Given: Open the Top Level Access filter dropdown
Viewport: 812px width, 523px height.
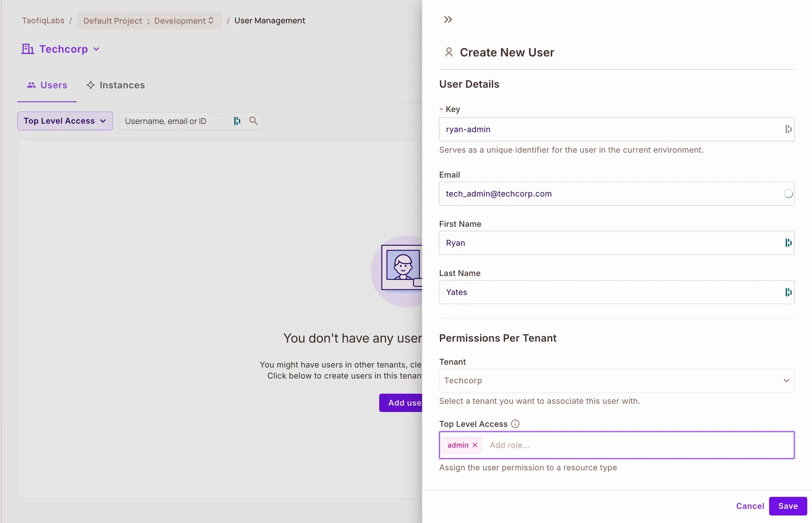Looking at the screenshot, I should 65,121.
